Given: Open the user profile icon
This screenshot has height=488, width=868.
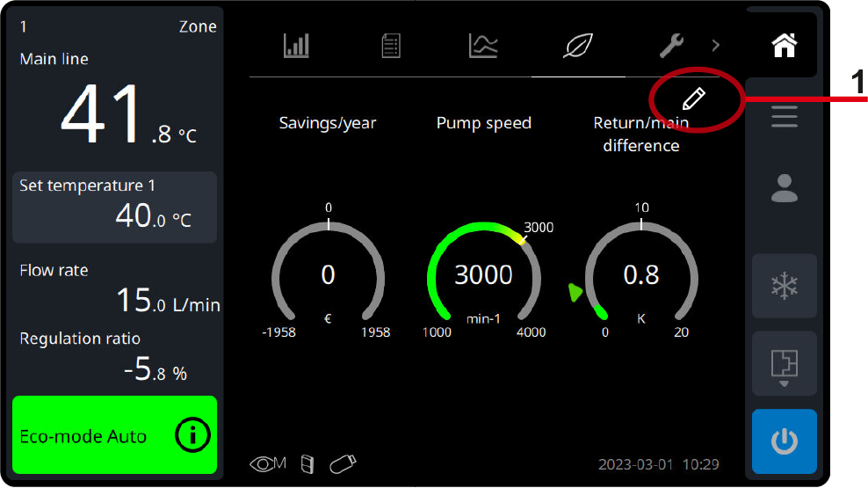Looking at the screenshot, I should point(784,188).
